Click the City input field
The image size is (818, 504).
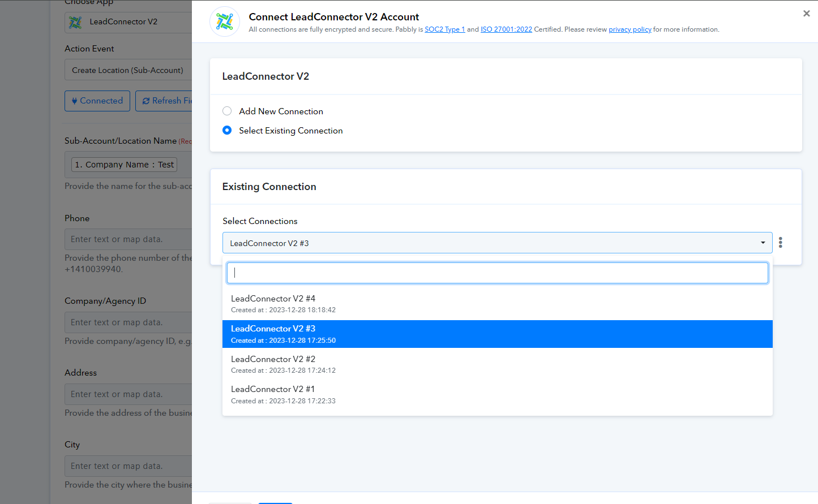[x=129, y=466]
